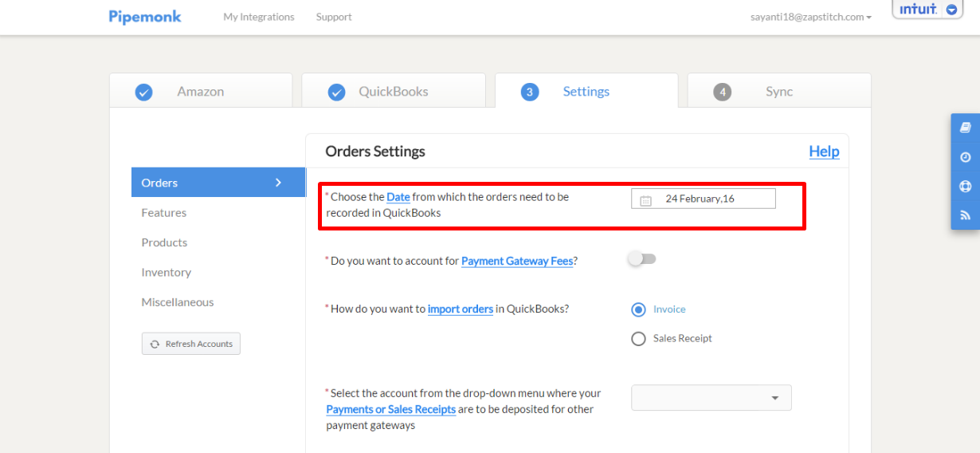Click the QuickBooks step checkmark icon
This screenshot has width=980, height=453.
coord(337,93)
